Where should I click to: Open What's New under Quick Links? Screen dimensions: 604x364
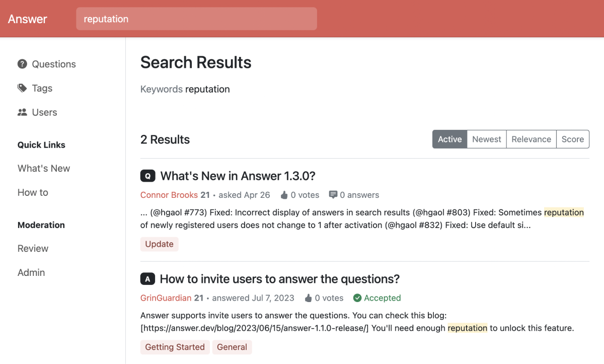[44, 168]
